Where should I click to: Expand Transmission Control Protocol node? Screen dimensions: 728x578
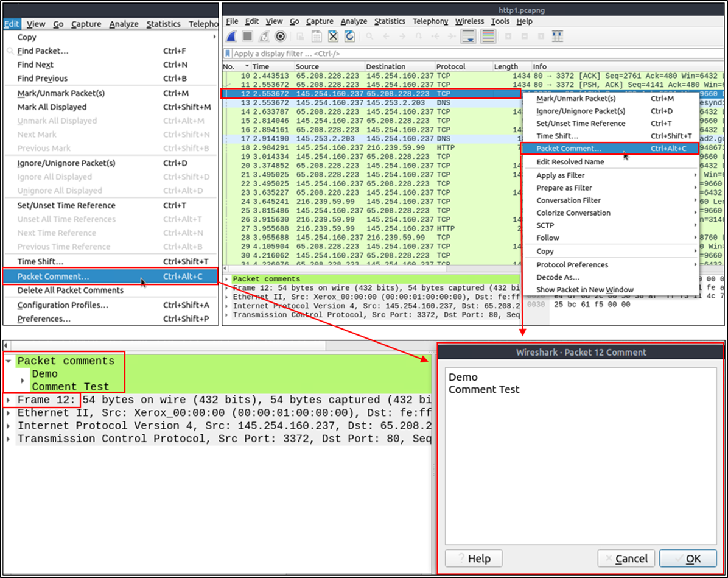click(x=9, y=439)
